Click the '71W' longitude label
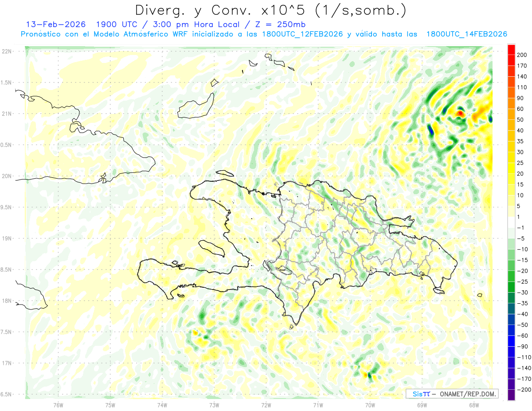532x411 pixels. tap(318, 405)
